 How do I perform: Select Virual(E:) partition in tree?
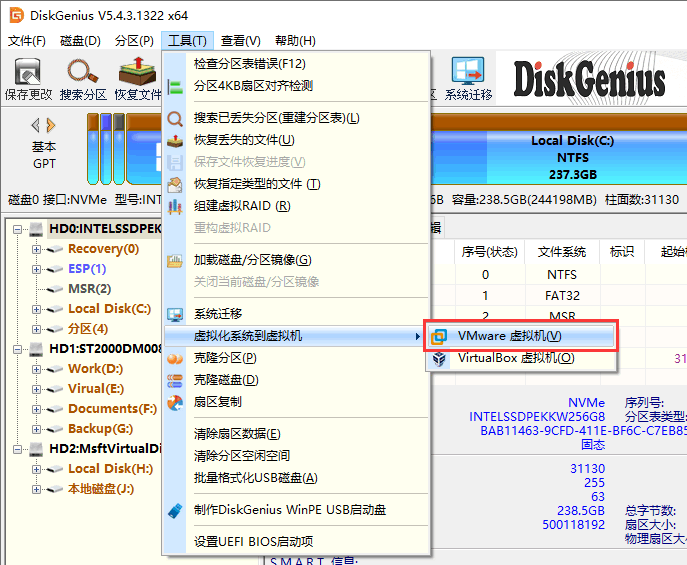(96, 389)
